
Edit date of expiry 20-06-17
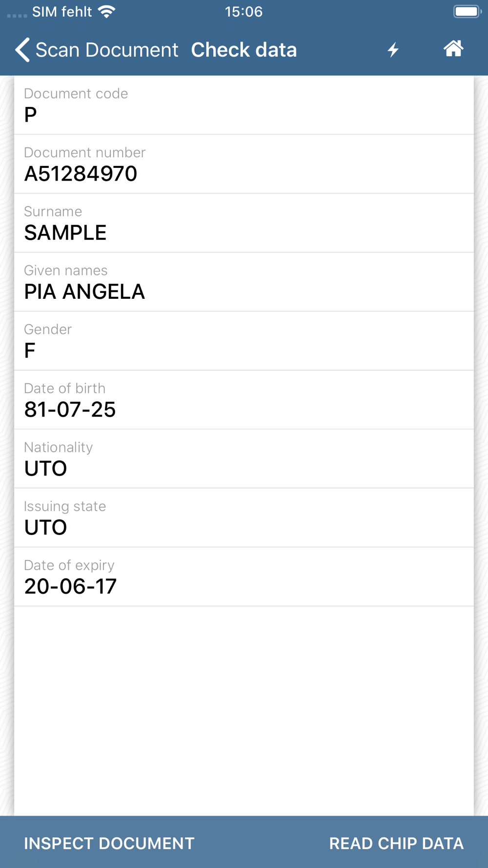click(244, 577)
